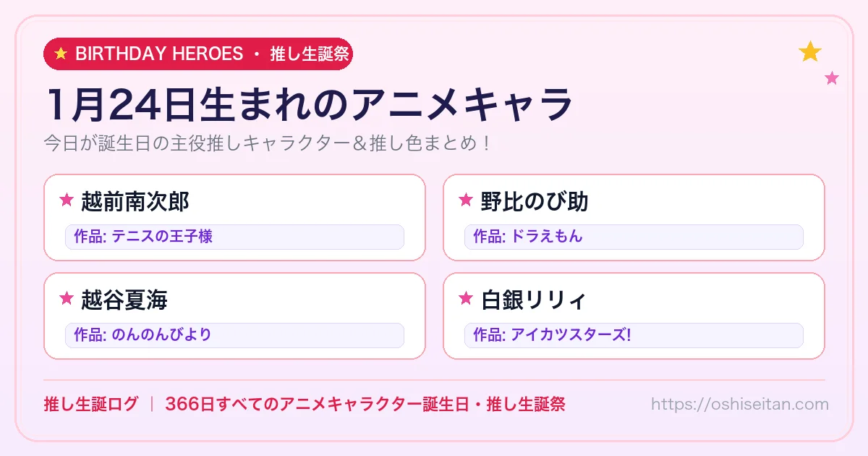This screenshot has height=456, width=868.
Task: Click the pink star beside 白銀リリィ
Action: coord(466,298)
